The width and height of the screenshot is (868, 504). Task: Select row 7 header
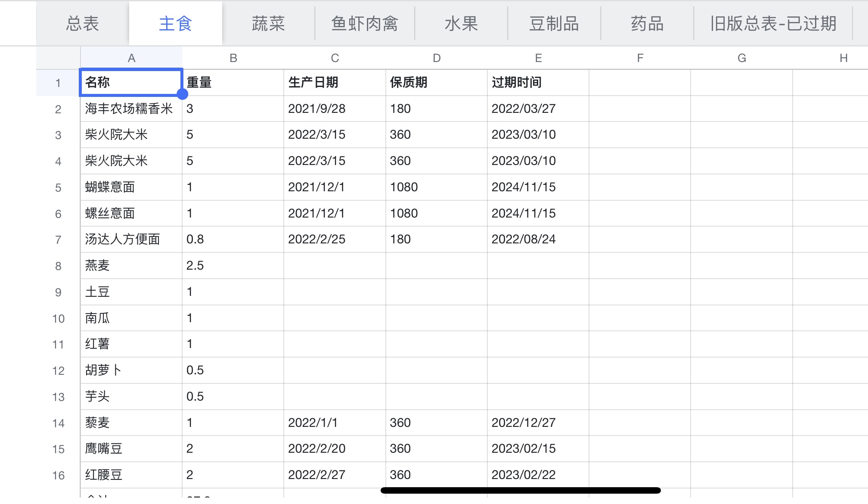pos(58,240)
